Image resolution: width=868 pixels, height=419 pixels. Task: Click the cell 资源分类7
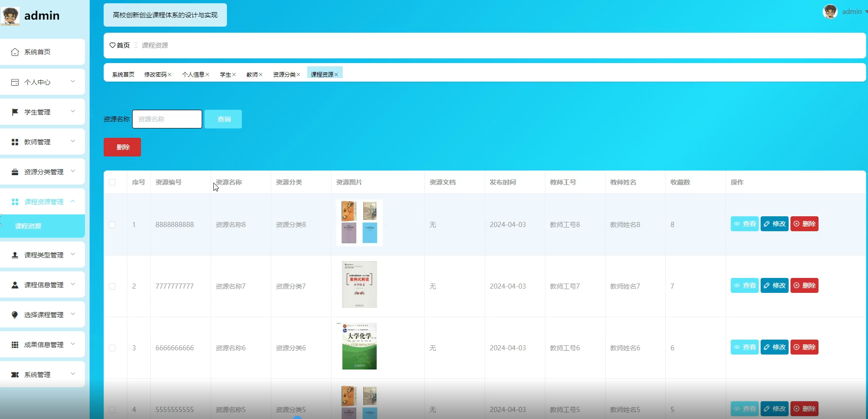291,286
